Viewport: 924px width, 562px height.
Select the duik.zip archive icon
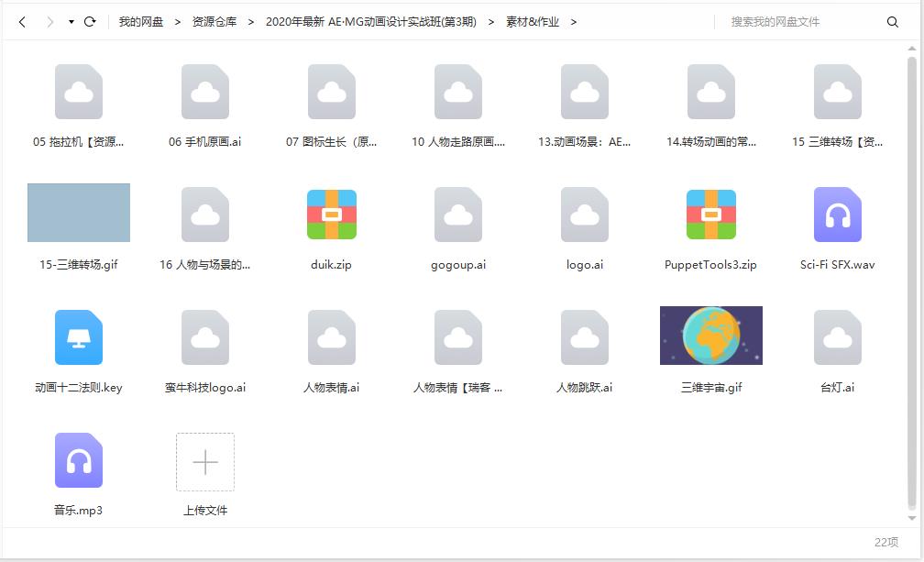click(332, 215)
